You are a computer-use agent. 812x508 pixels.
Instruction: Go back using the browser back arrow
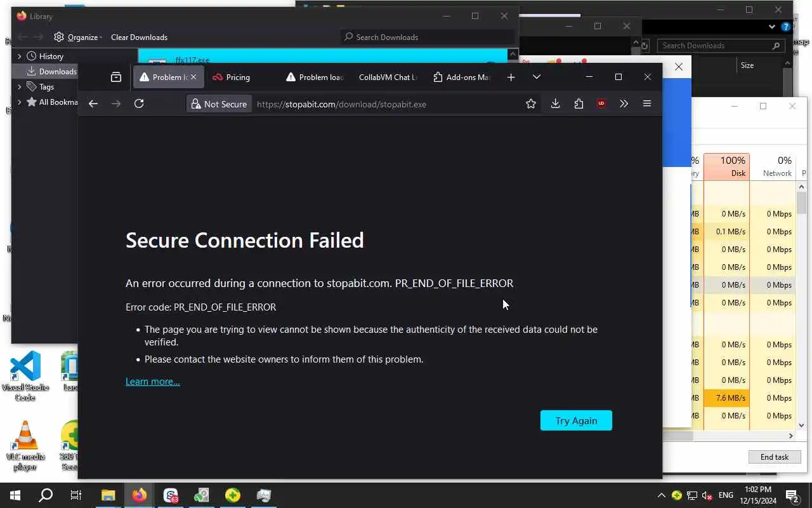[93, 104]
